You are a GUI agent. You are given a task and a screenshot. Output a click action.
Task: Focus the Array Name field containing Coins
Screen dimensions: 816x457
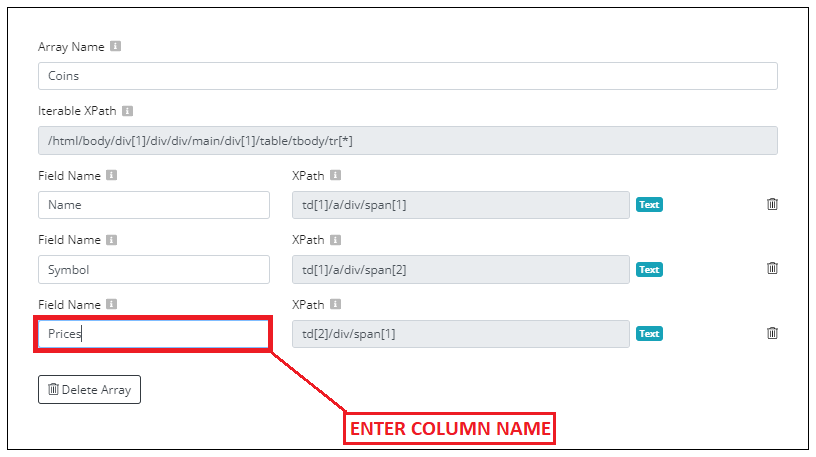[x=408, y=76]
